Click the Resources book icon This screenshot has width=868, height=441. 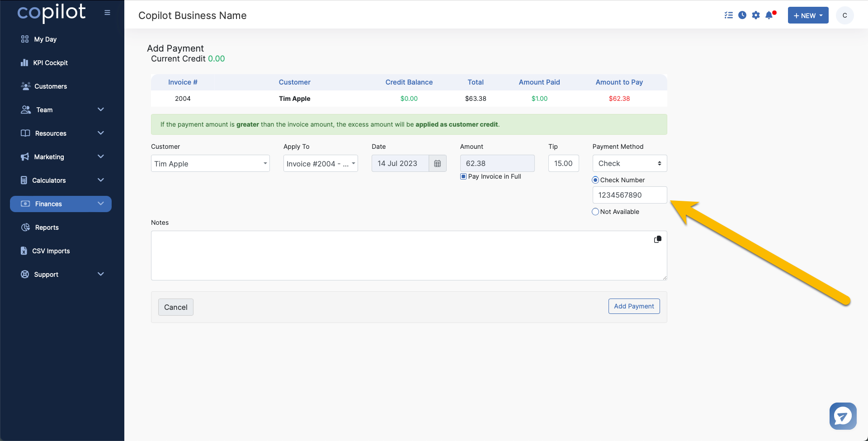[x=25, y=133]
